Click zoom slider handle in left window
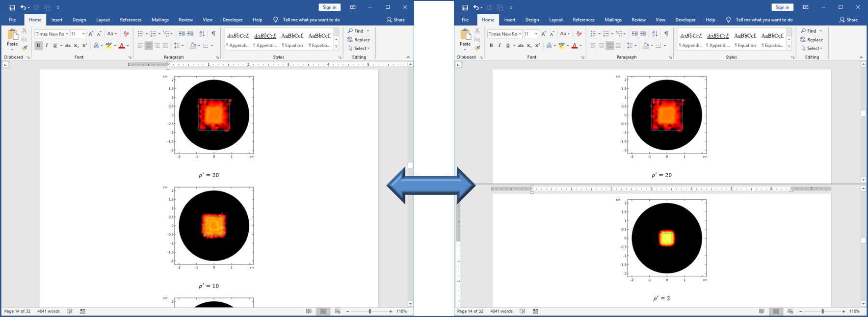This screenshot has width=868, height=317. pos(370,311)
